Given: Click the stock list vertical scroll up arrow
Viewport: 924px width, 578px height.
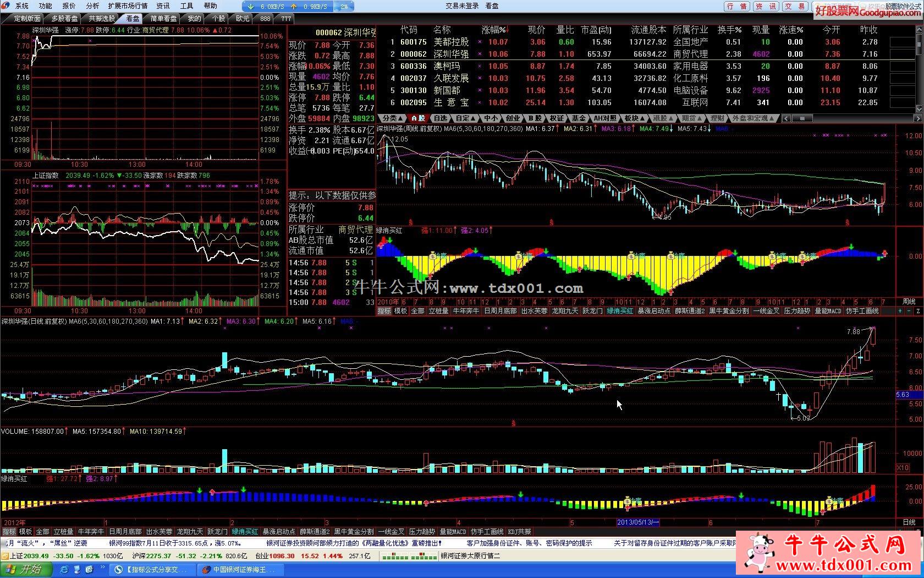Looking at the screenshot, I should pos(919,29).
